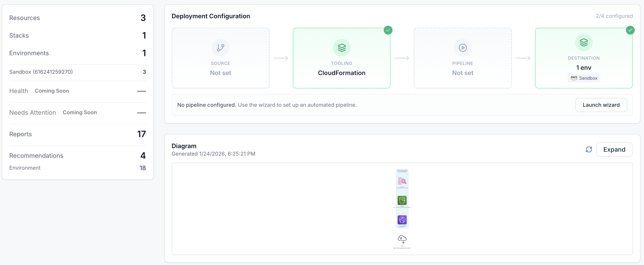Click the Pipeline play icon
Screen dimensions: 644x265
click(x=462, y=48)
